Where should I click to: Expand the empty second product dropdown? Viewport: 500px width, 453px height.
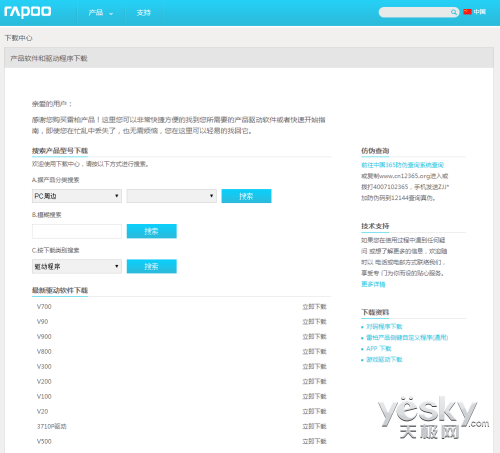pos(172,196)
